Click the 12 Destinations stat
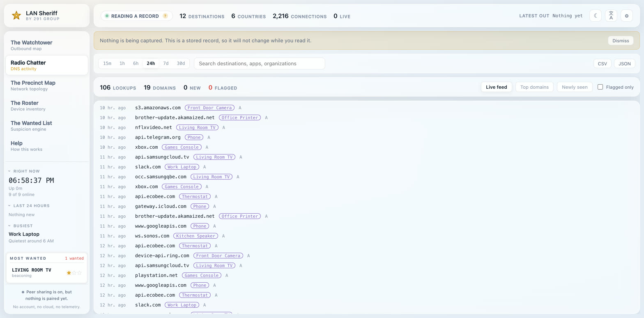Viewport: 644px width, 318px height. click(x=202, y=16)
